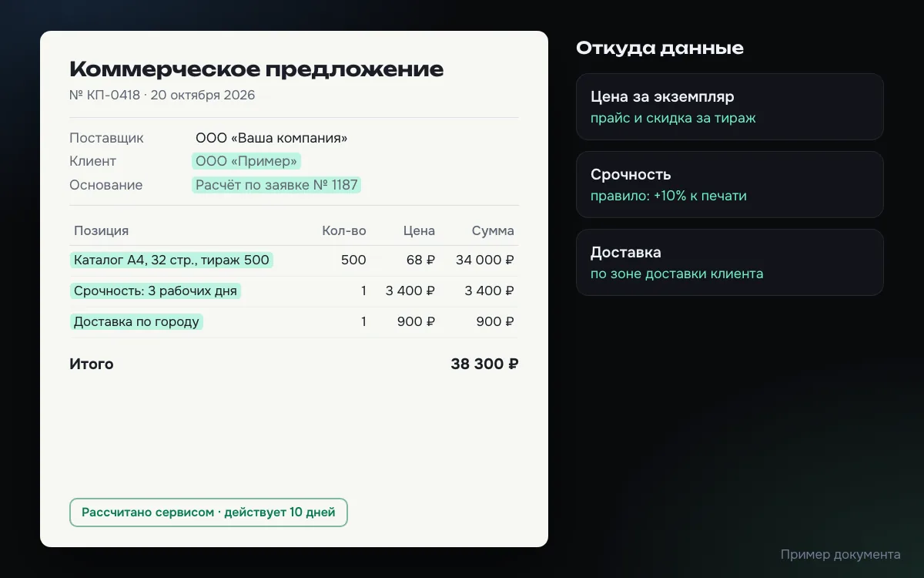Click price '68 ₽' in catalog row
This screenshot has height=578, width=924.
[420, 260]
